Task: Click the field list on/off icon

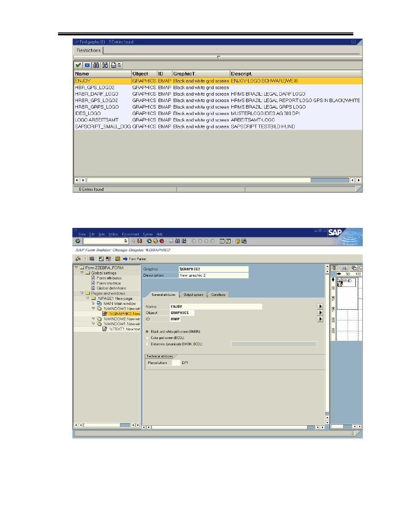Action: point(108,259)
